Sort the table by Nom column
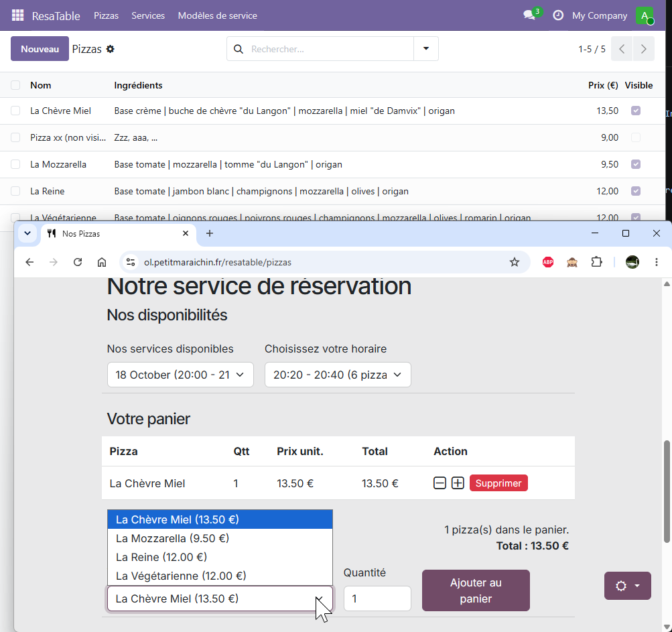 41,85
